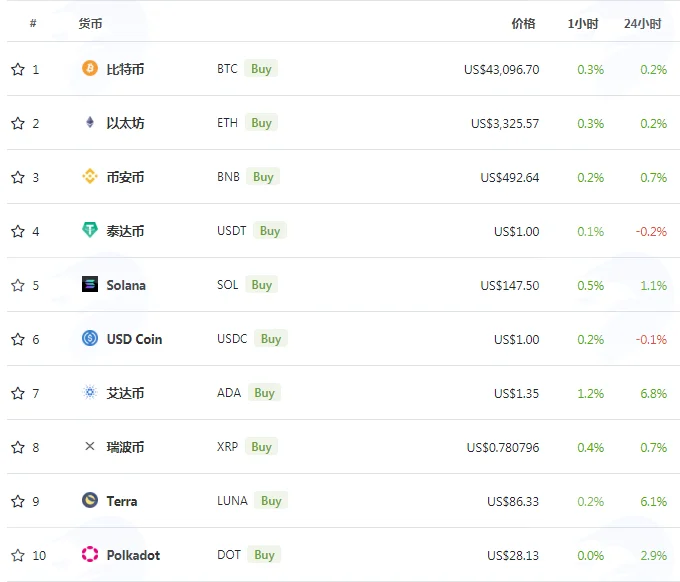Click the Terra logo icon
This screenshot has width=680, height=582.
coord(90,500)
